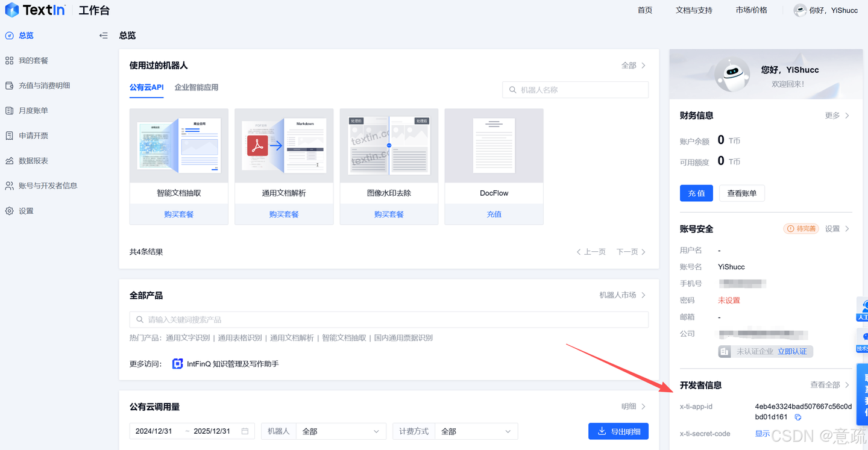Click the 设置 gear icon in sidebar

(9, 211)
